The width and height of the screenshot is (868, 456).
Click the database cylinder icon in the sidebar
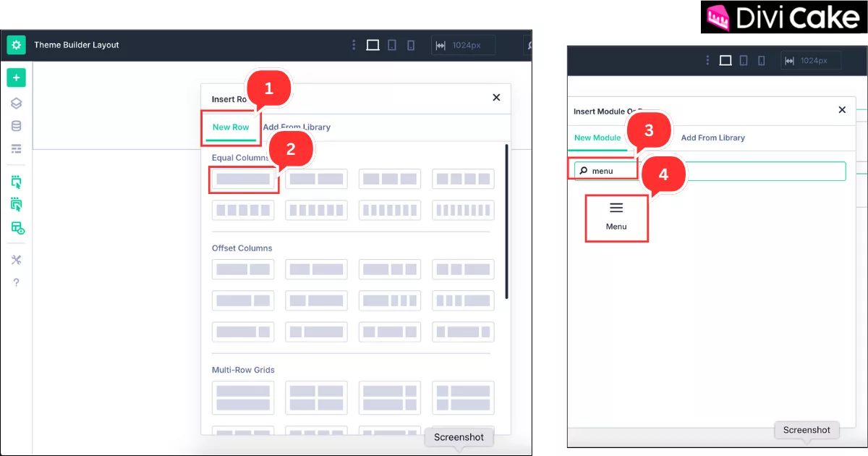17,126
